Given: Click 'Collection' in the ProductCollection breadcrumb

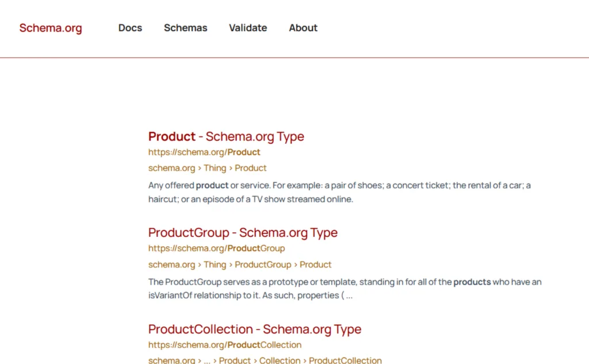Looking at the screenshot, I should (x=280, y=360).
